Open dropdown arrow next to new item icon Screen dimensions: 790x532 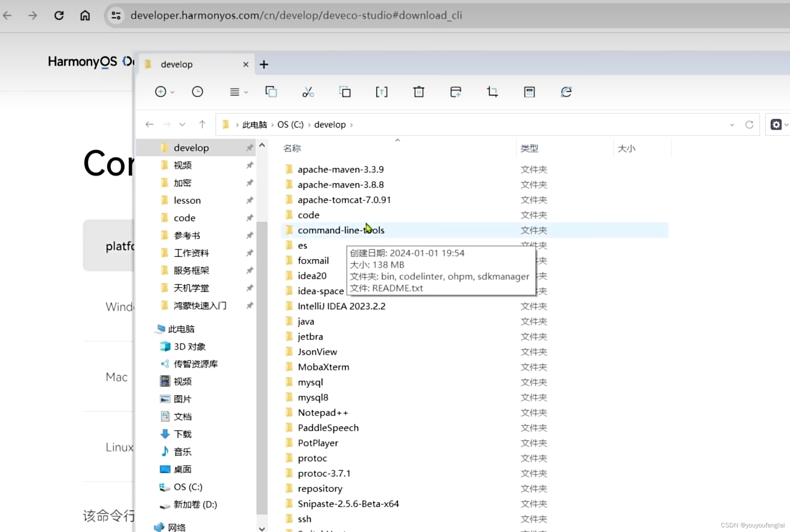(x=172, y=92)
